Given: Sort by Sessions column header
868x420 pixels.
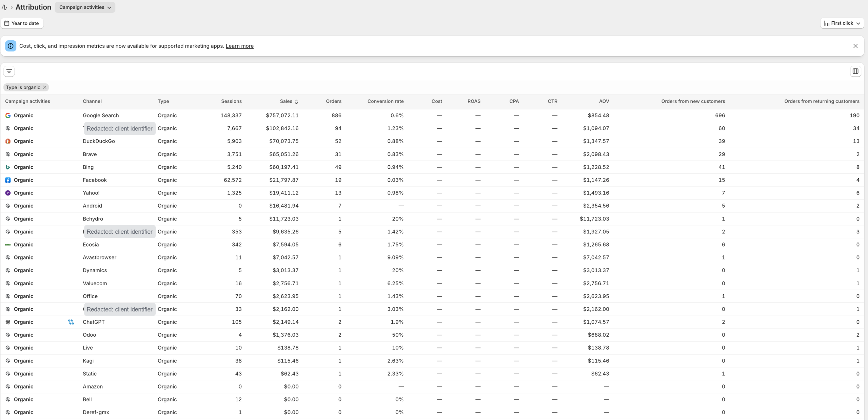Looking at the screenshot, I should [231, 101].
